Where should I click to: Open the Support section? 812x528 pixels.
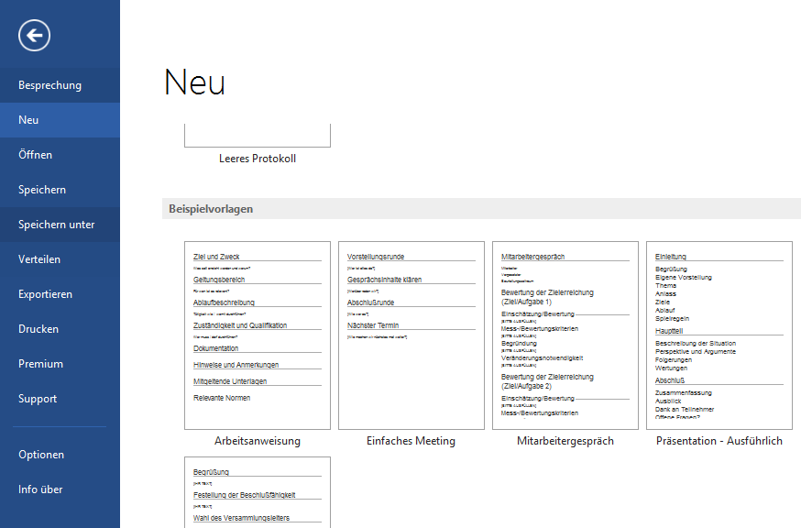click(x=38, y=399)
